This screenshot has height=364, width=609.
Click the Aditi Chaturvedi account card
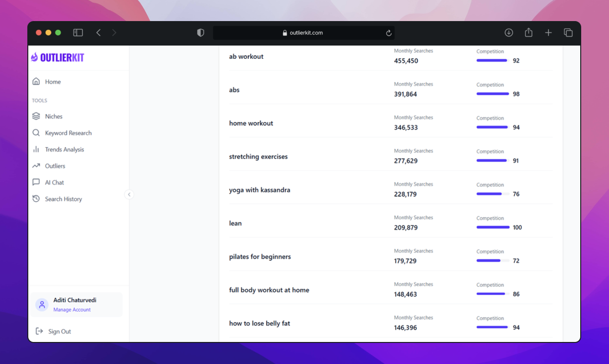pyautogui.click(x=77, y=305)
